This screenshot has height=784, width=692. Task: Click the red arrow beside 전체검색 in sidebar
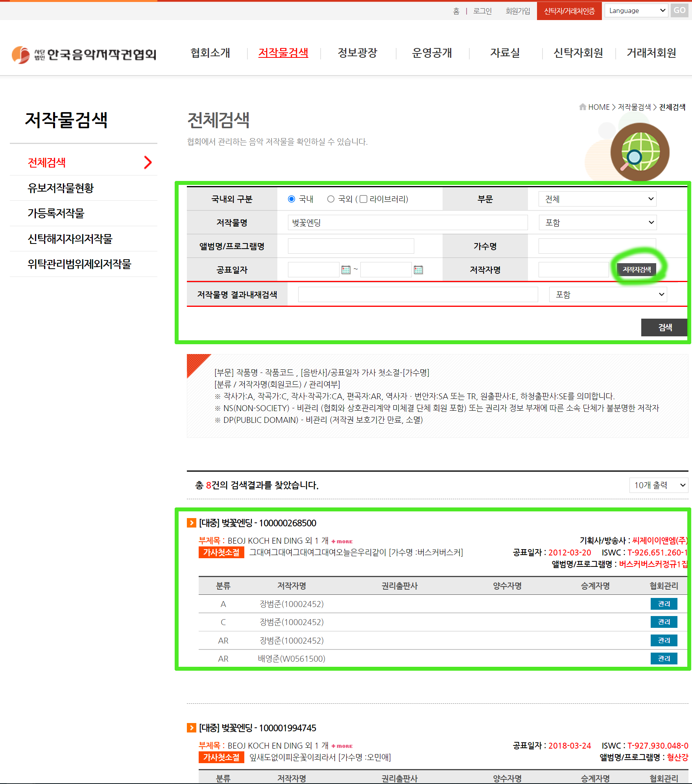148,162
